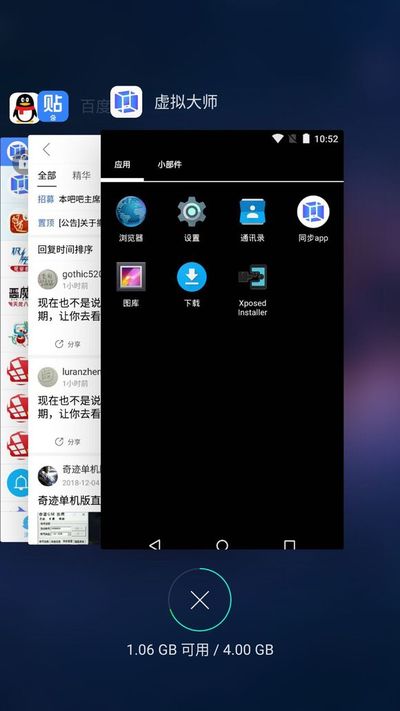Tap the bell icon in leftmost card
Viewport: 400px width, 711px height.
tap(18, 483)
